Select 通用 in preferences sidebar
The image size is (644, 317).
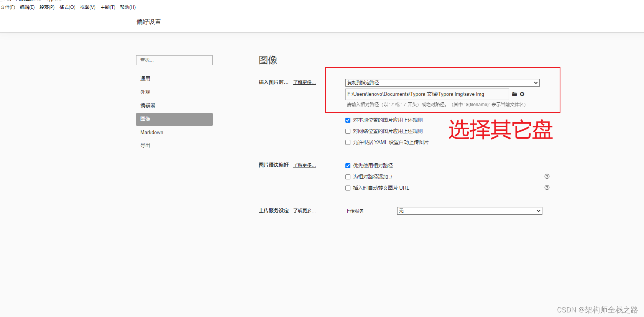(174, 79)
